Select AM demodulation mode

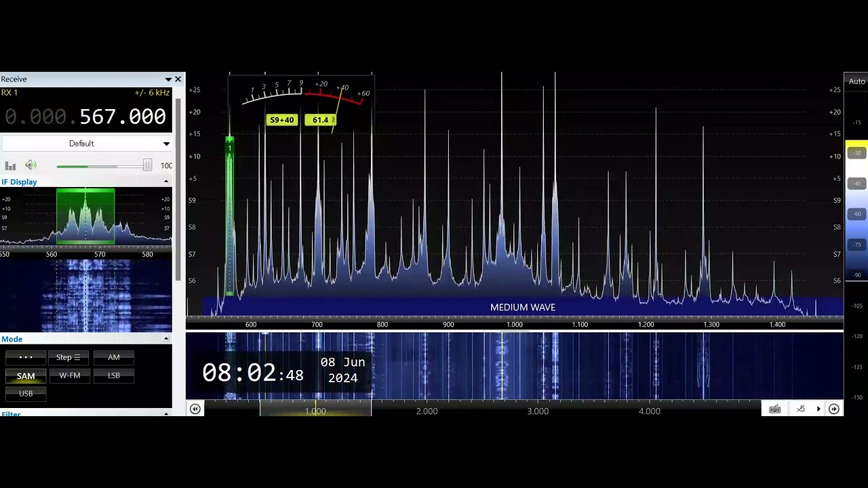tap(114, 357)
